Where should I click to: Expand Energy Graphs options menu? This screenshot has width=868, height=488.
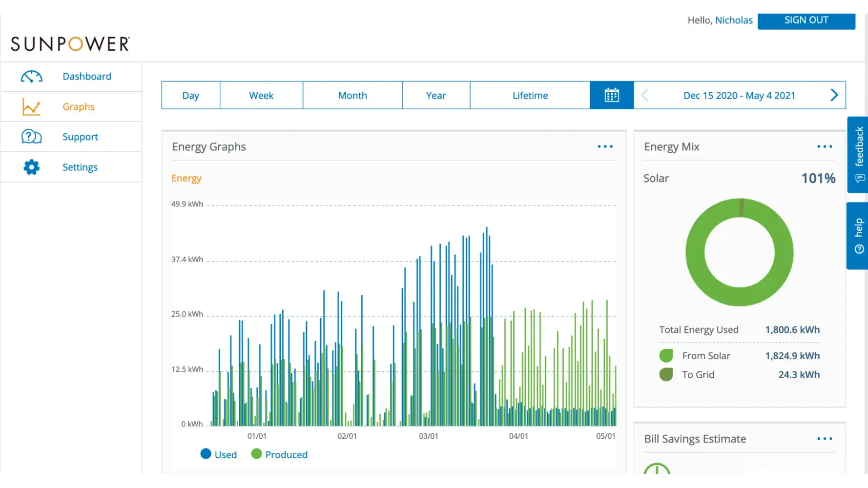[605, 146]
